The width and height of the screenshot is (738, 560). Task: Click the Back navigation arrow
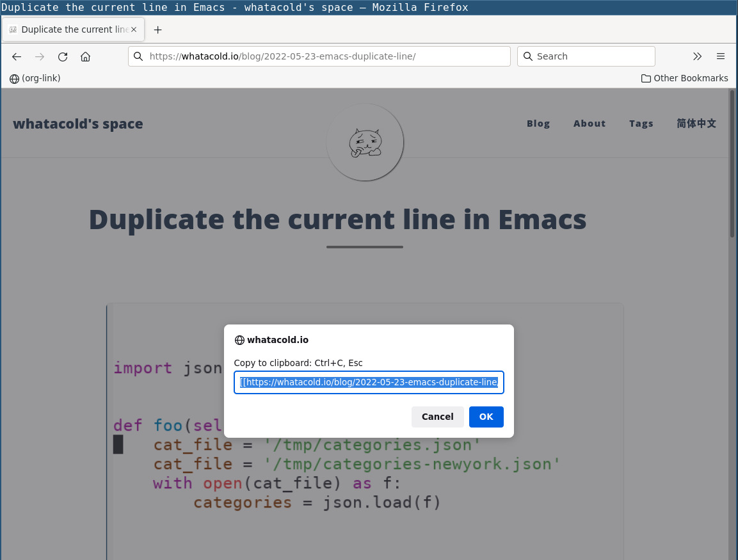click(x=17, y=56)
